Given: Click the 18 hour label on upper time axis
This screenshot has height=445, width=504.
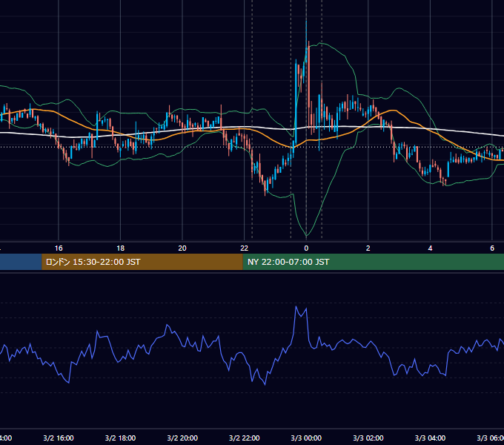Looking at the screenshot, I should 121,248.
